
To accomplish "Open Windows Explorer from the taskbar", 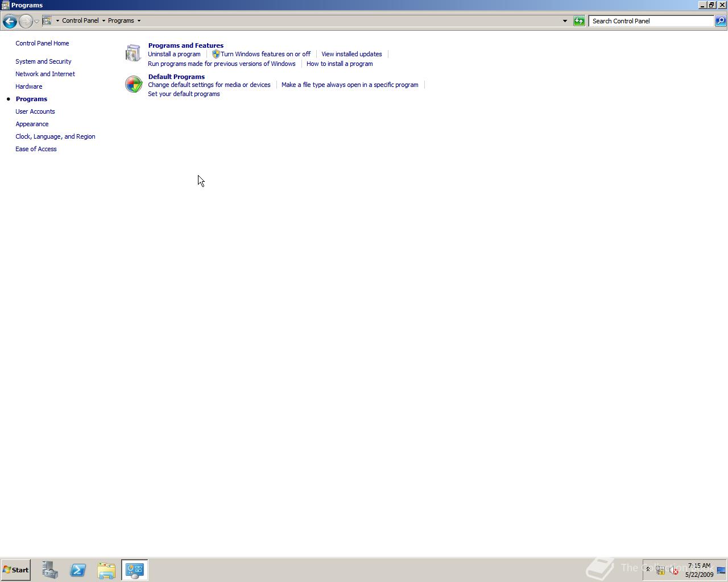I will pyautogui.click(x=106, y=570).
